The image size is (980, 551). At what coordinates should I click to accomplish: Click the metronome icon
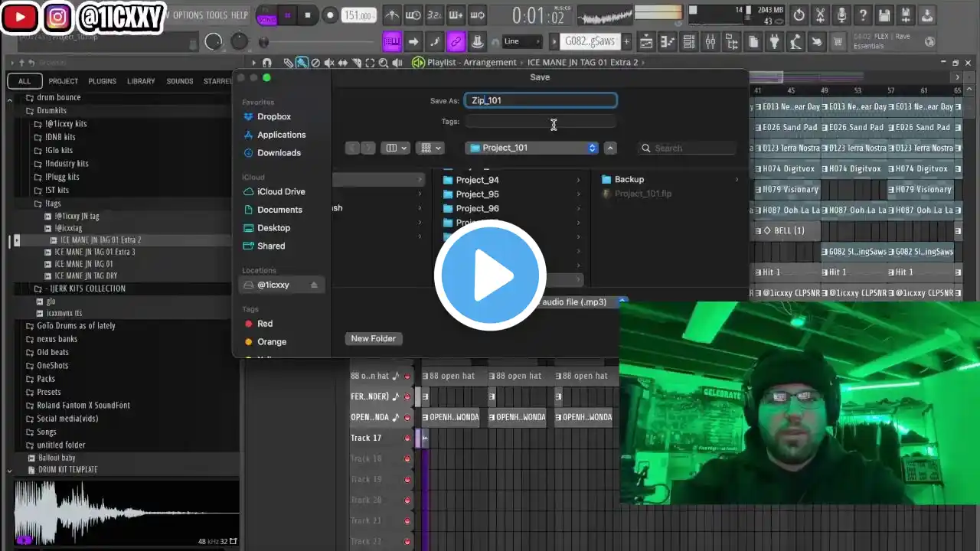[391, 15]
